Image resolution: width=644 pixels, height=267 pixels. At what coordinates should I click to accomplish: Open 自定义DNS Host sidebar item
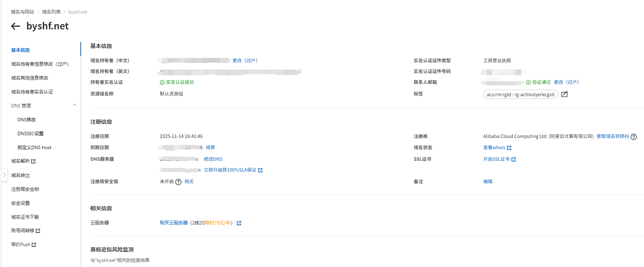[34, 148]
